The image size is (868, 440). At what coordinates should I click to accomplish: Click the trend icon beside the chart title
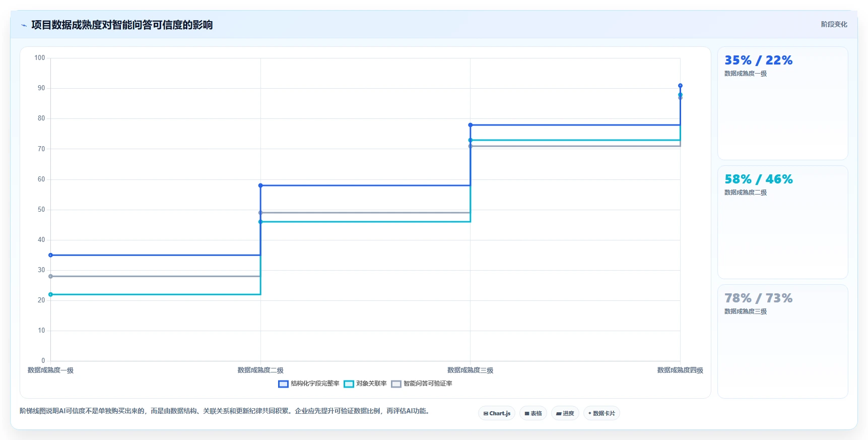[24, 25]
